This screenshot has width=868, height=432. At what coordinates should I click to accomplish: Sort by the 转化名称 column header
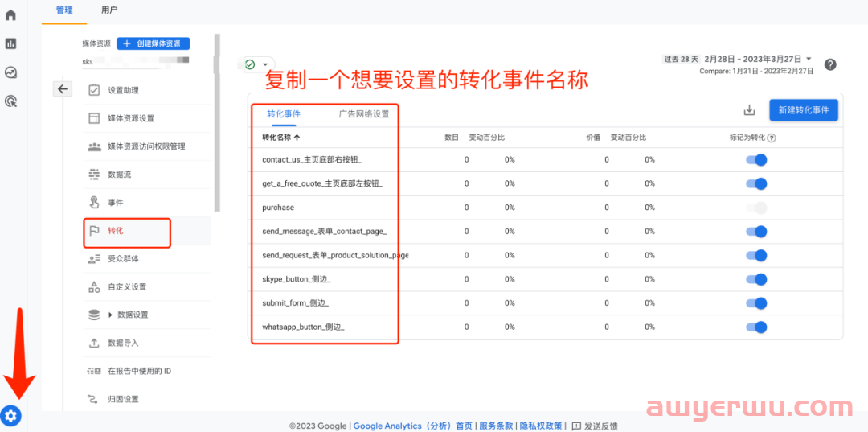click(x=280, y=138)
